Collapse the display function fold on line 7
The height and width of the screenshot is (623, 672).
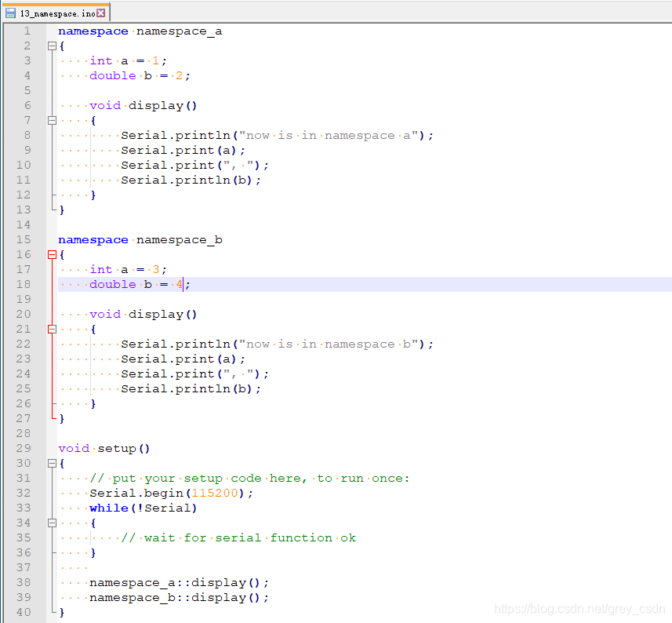point(53,121)
